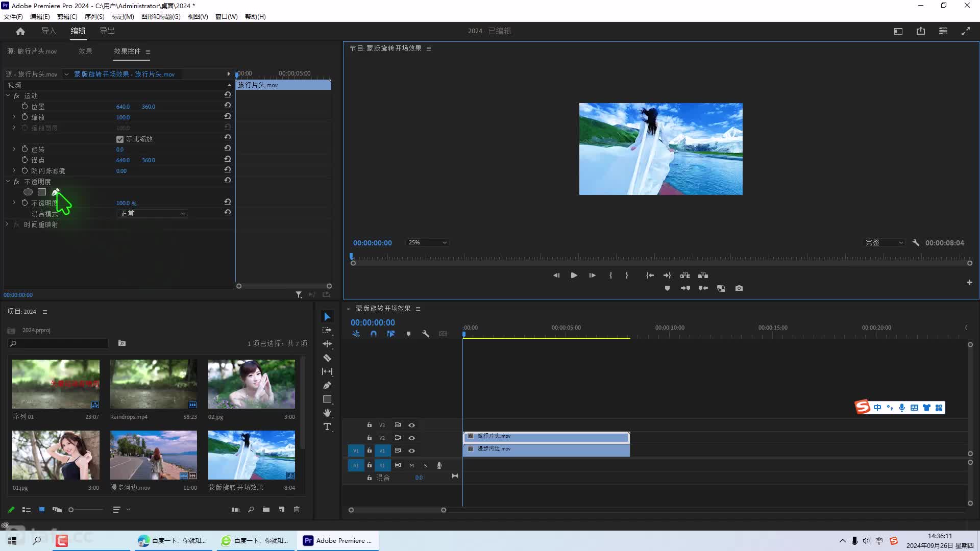The width and height of the screenshot is (980, 551).
Task: Step back one frame
Action: coord(556,275)
